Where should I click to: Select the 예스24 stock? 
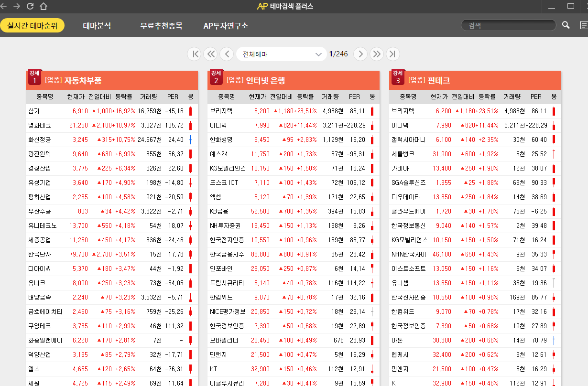219,154
